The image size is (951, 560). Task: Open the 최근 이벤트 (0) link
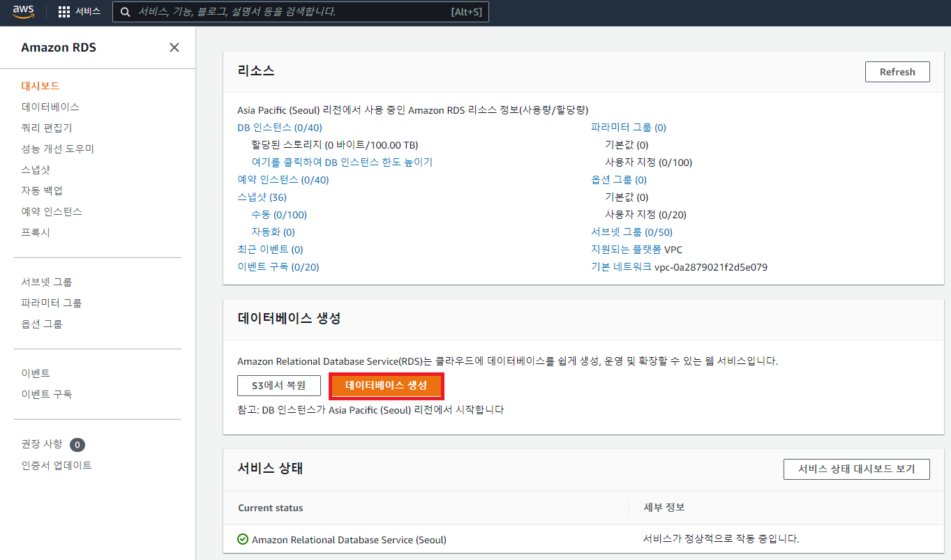(x=270, y=249)
